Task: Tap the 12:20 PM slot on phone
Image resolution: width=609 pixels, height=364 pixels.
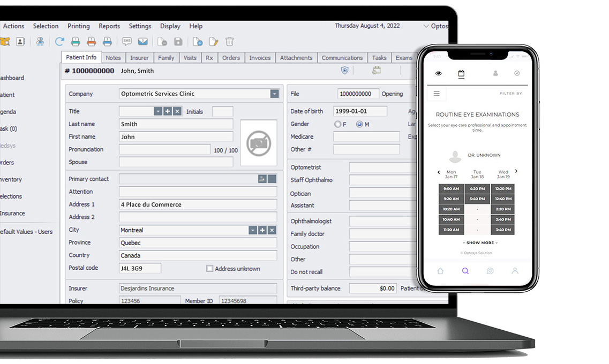Action: (x=503, y=188)
